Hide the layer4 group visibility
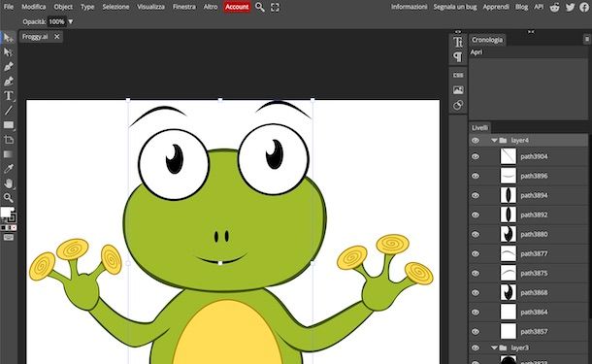Viewport: 592px width, 364px height. (476, 141)
